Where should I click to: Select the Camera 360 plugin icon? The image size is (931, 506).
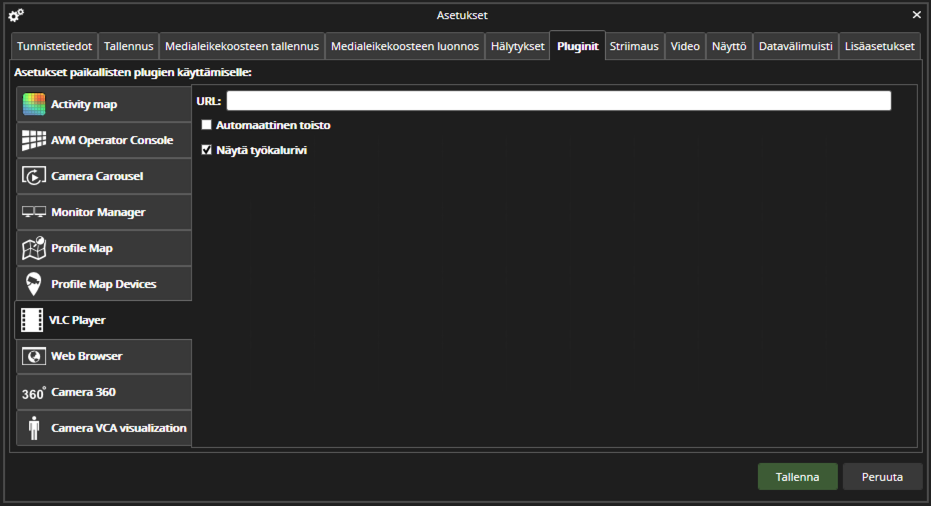click(34, 392)
